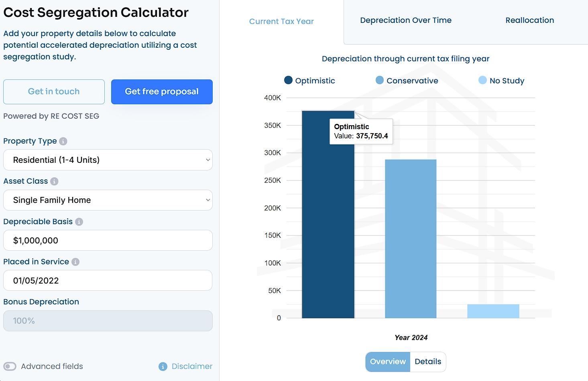Screen dimensions: 588x381
Task: Click the Powered by RE COST SEG text
Action: coord(51,116)
